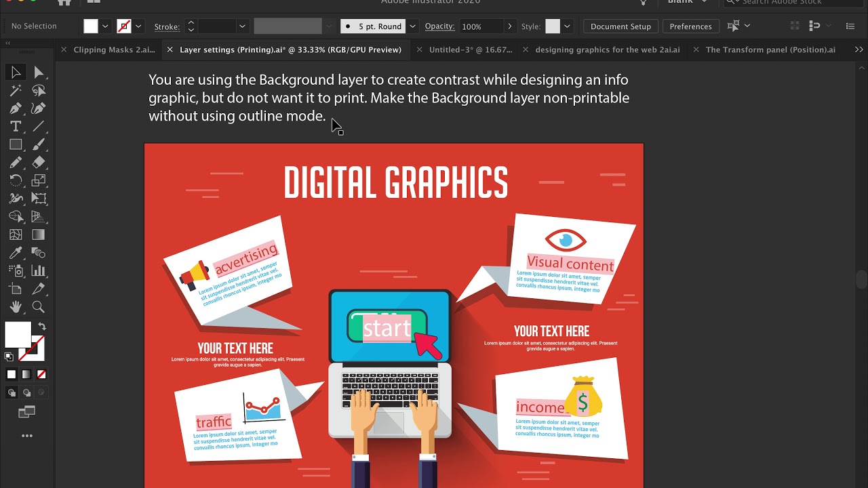Open the 5 pt. Round brush dropdown

412,26
